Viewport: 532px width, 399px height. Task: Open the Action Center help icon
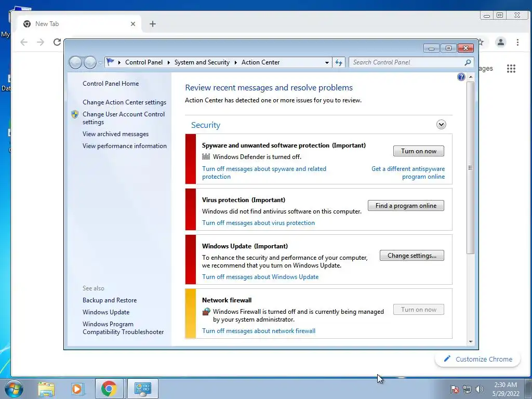461,77
